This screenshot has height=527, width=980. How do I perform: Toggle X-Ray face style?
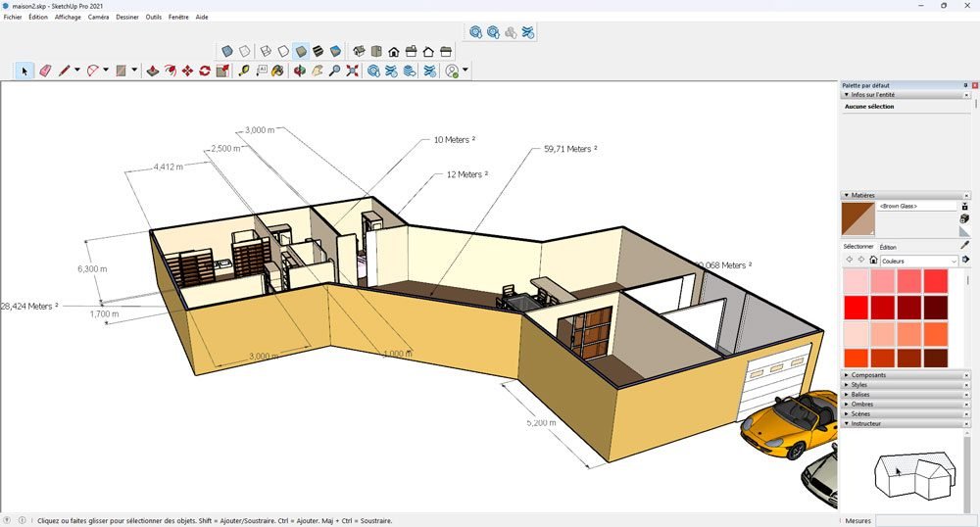point(227,51)
